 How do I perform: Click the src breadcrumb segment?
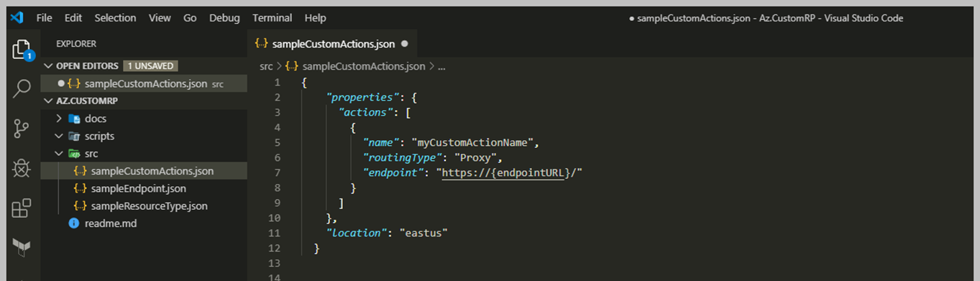(x=266, y=66)
